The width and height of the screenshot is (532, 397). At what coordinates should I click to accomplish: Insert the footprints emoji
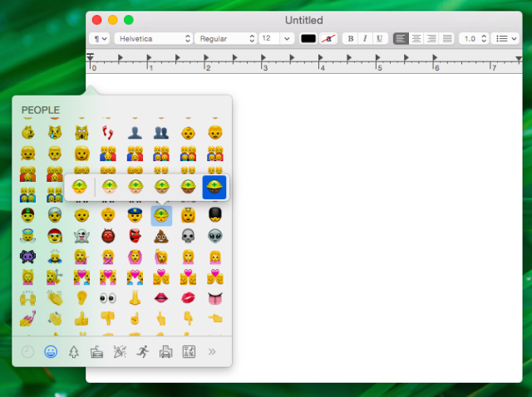[x=108, y=133]
